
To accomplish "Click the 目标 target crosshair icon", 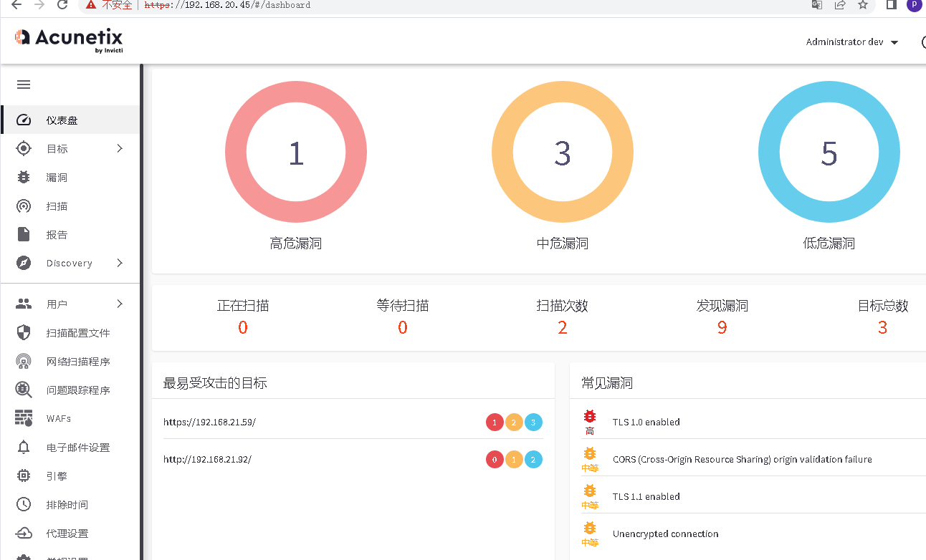I will [x=24, y=148].
